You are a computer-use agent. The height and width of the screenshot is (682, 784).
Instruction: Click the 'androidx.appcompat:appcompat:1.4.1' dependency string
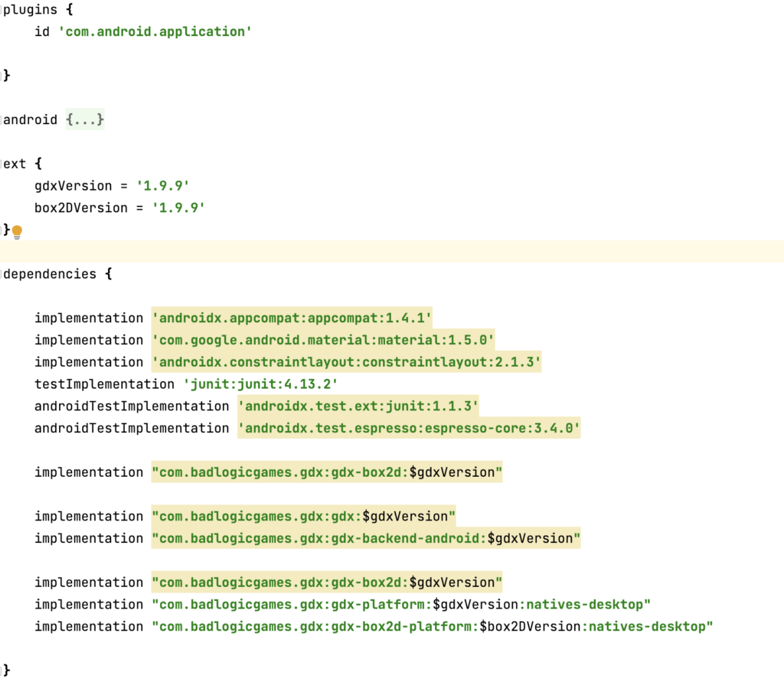coord(292,318)
